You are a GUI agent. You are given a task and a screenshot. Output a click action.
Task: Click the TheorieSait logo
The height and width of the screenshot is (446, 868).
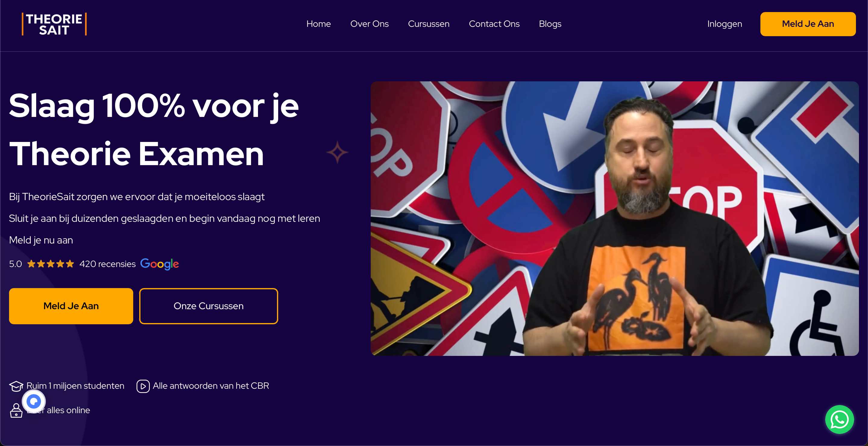pos(54,24)
